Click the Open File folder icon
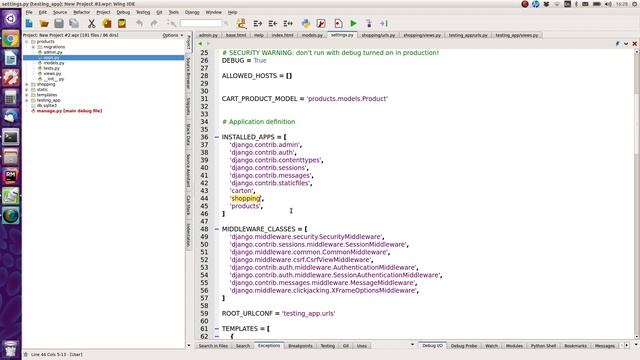This screenshot has height=360, width=640. click(44, 24)
